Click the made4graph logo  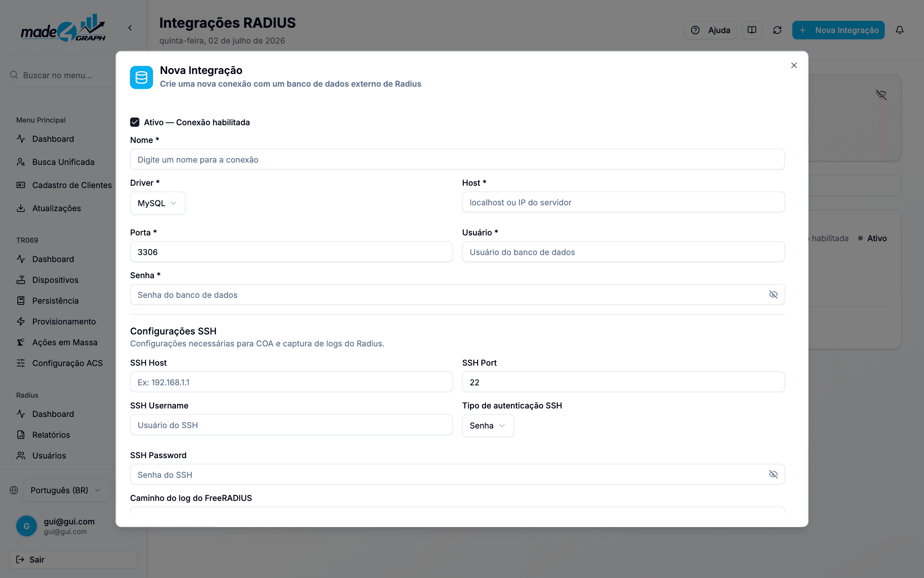coord(63,28)
